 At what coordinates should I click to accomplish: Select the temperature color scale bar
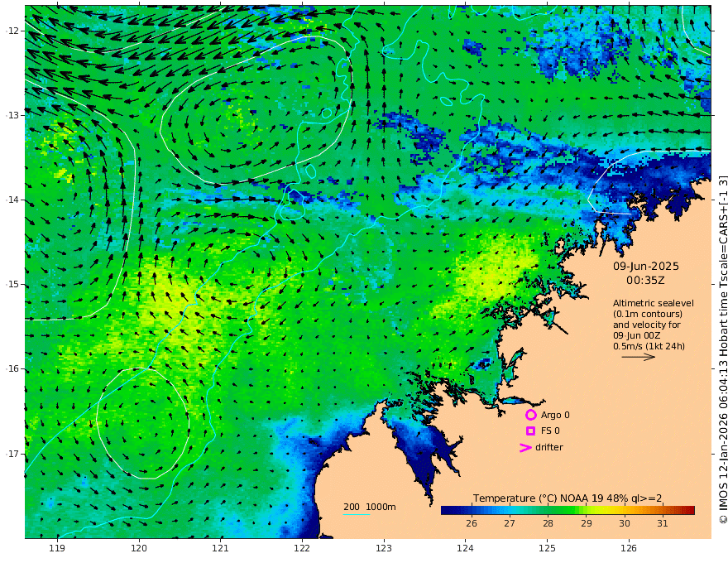pos(568,510)
